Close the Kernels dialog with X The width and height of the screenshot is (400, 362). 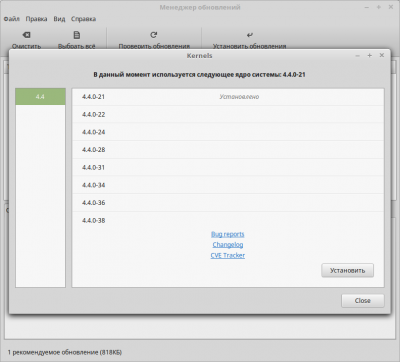pyautogui.click(x=382, y=55)
